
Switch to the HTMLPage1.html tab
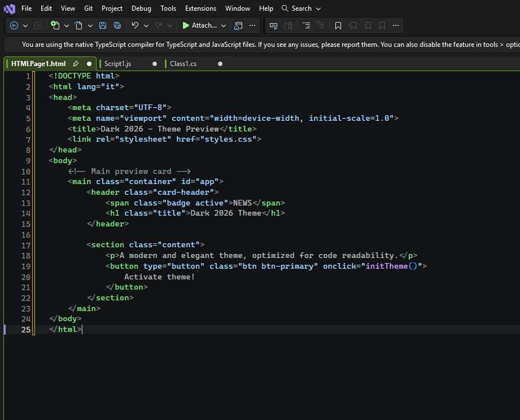(38, 64)
